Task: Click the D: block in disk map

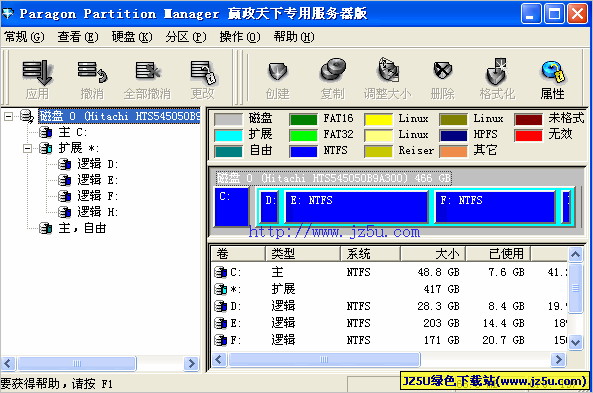Action: (270, 207)
